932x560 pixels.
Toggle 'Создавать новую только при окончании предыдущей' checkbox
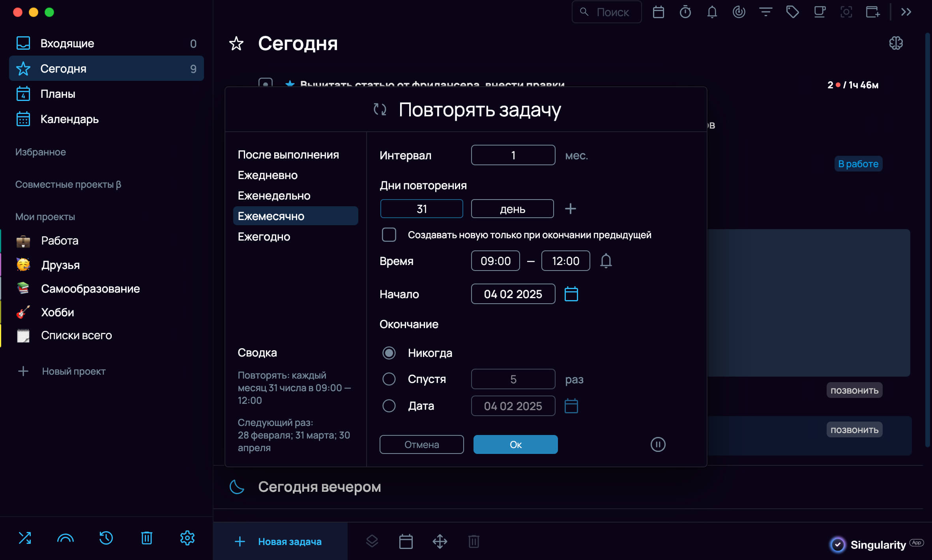(x=389, y=235)
